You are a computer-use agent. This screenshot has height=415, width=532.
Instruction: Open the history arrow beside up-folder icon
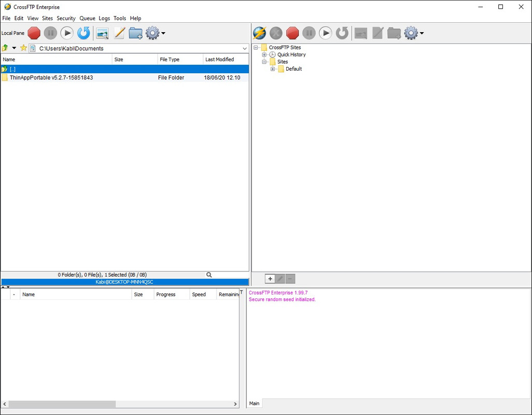pos(14,48)
